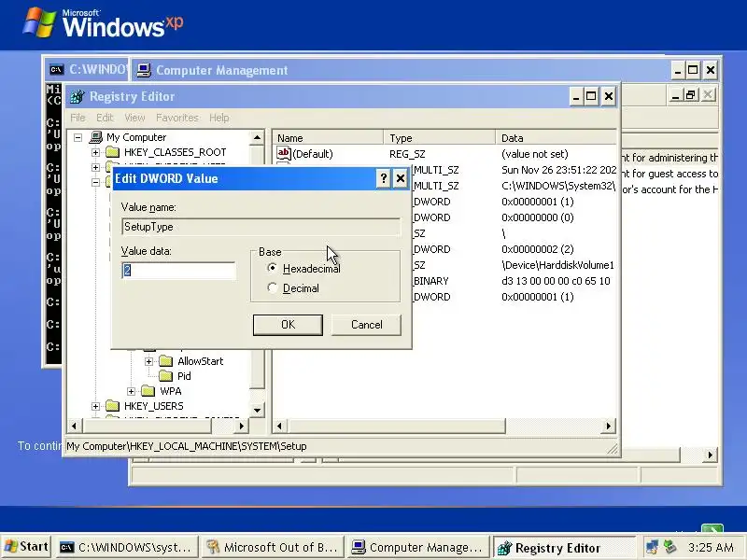
Task: Confirm the DWORD edit with OK
Action: [x=288, y=325]
